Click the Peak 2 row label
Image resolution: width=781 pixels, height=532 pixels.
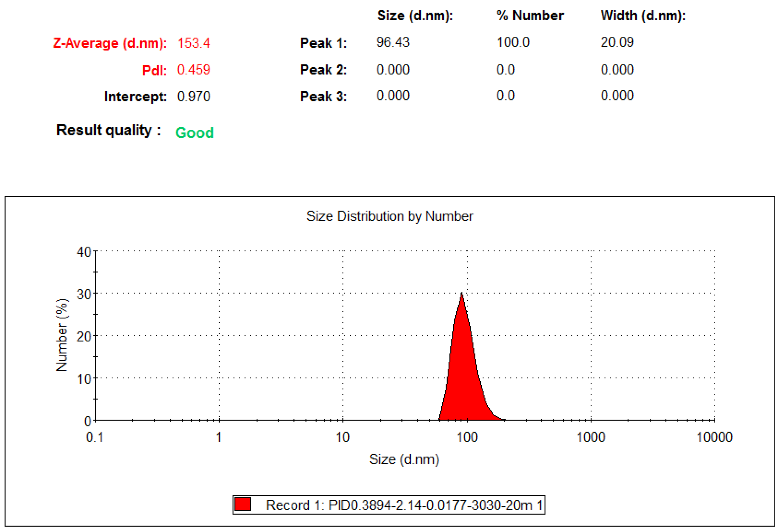click(323, 70)
